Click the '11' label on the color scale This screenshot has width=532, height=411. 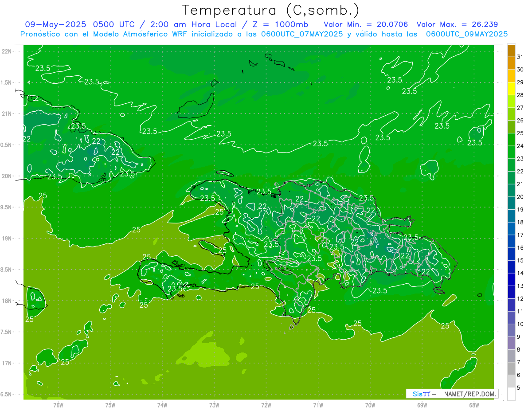pos(520,311)
